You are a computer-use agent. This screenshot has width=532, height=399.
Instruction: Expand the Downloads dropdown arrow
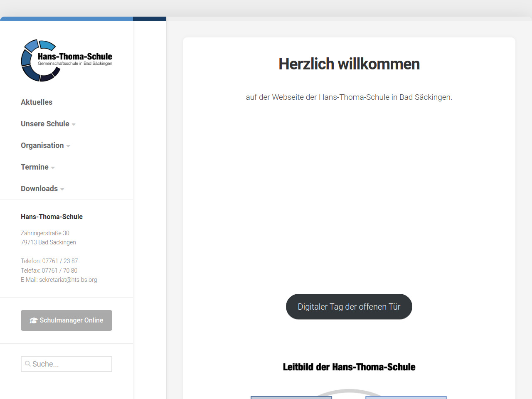(x=62, y=189)
